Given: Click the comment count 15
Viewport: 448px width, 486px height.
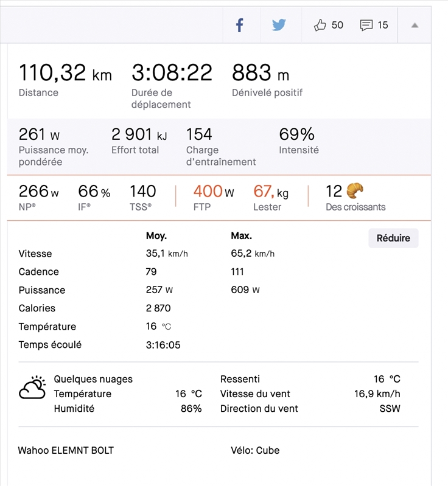Looking at the screenshot, I should click(x=383, y=25).
